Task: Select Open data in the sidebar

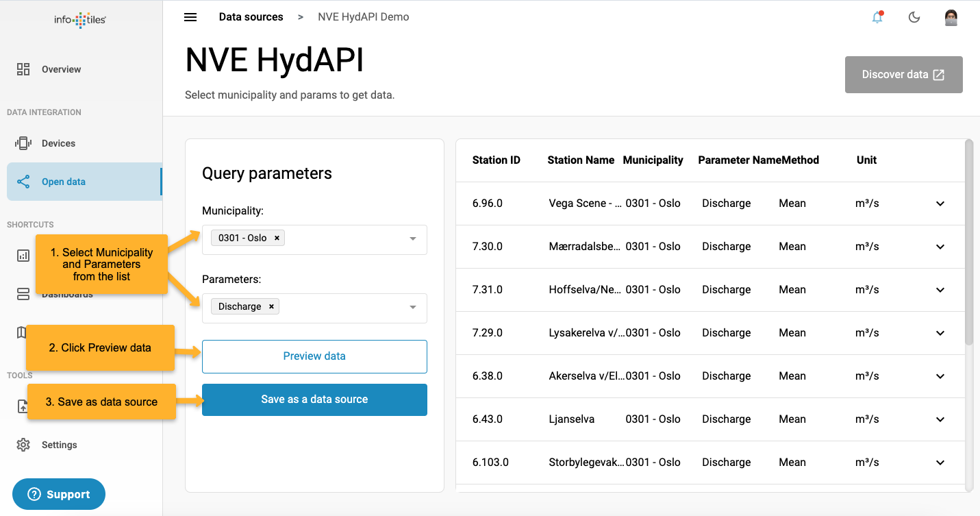Action: click(63, 182)
